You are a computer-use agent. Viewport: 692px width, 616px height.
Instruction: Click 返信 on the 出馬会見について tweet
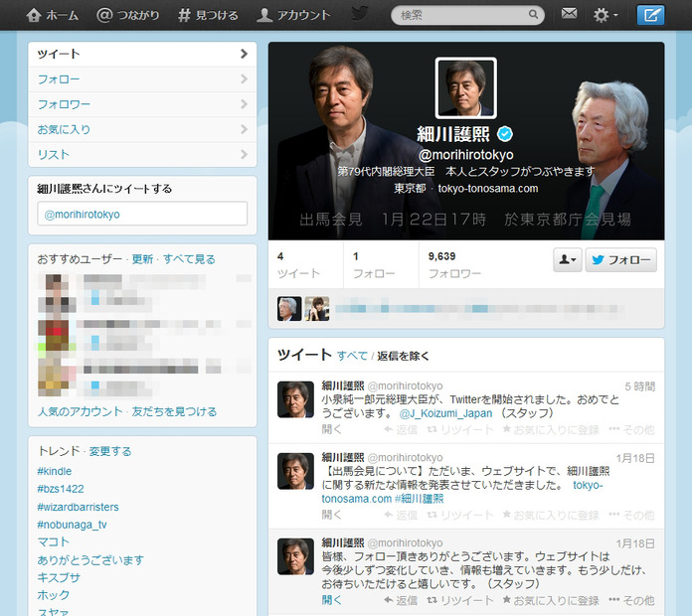(x=401, y=515)
